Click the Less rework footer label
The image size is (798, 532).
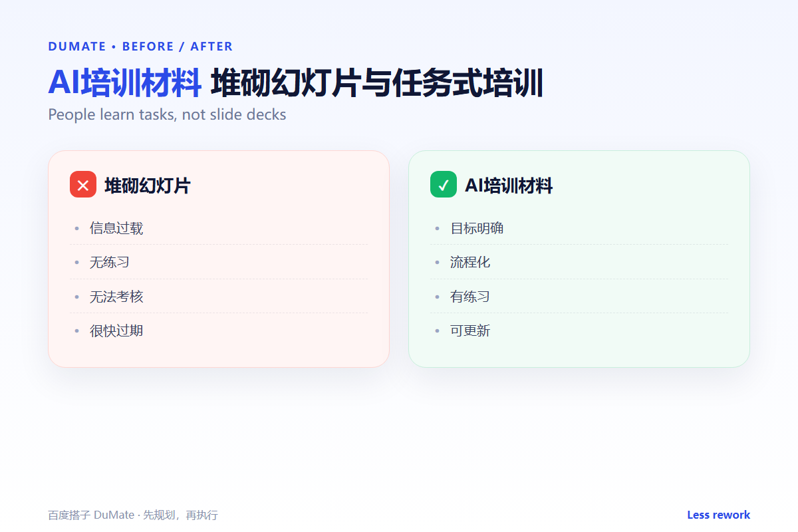(718, 515)
